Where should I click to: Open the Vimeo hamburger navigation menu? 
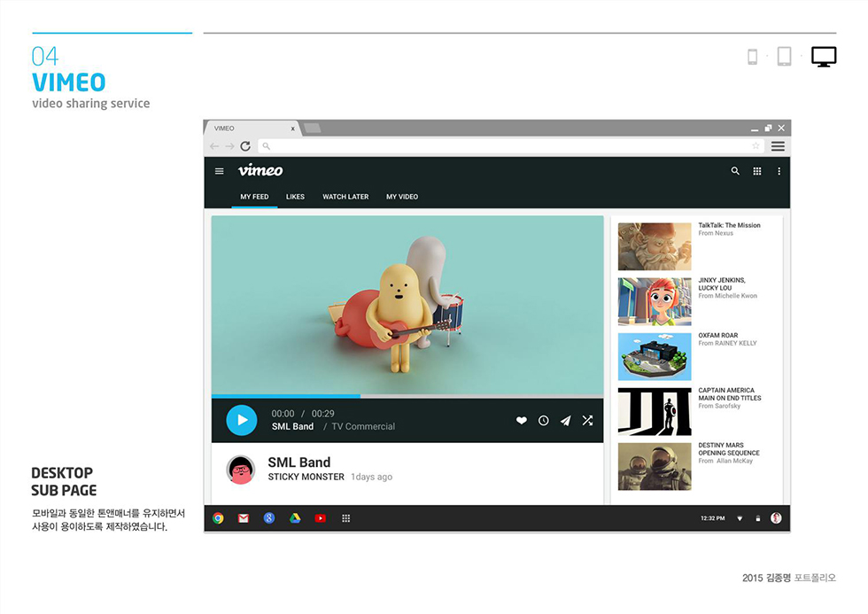[x=220, y=171]
